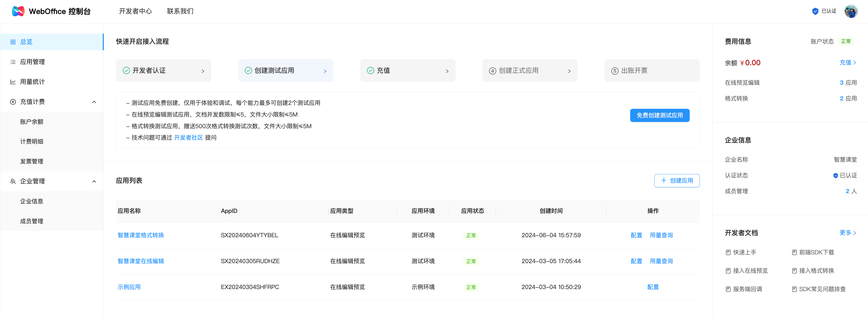
Task: Click the check icon on 开发者认证 step
Action: (x=126, y=70)
